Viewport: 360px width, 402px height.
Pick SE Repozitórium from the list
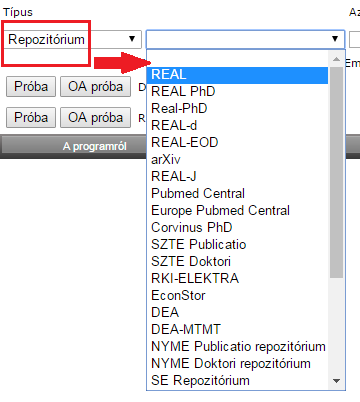click(x=237, y=380)
